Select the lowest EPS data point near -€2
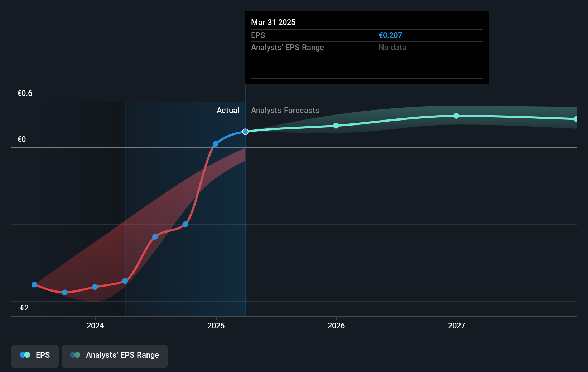Viewport: 588px width, 372px height. [x=64, y=292]
